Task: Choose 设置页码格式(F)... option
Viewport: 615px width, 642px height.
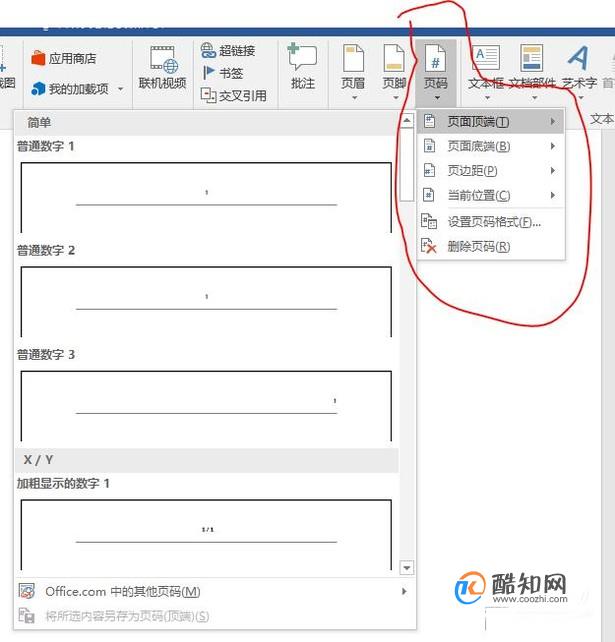Action: point(491,222)
